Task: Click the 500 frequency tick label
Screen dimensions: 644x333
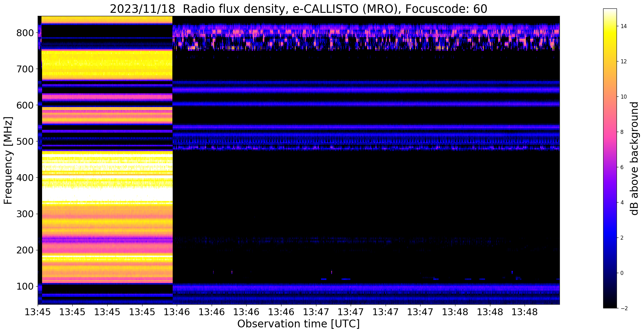Action: click(x=25, y=141)
